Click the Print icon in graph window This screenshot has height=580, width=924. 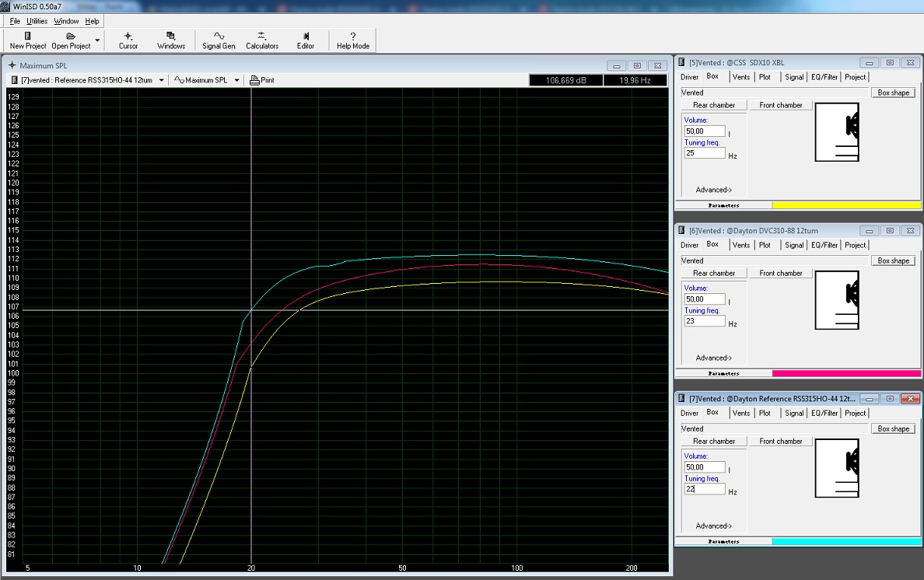pyautogui.click(x=262, y=80)
